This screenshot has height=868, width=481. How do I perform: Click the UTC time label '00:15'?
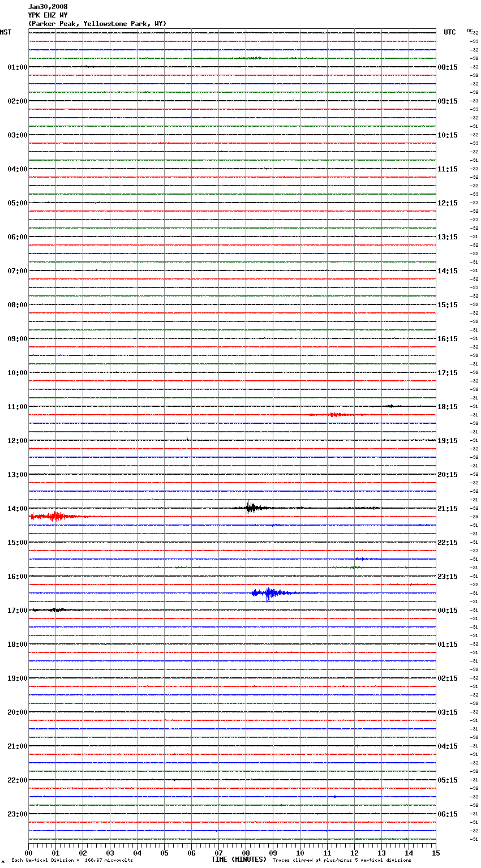(448, 611)
